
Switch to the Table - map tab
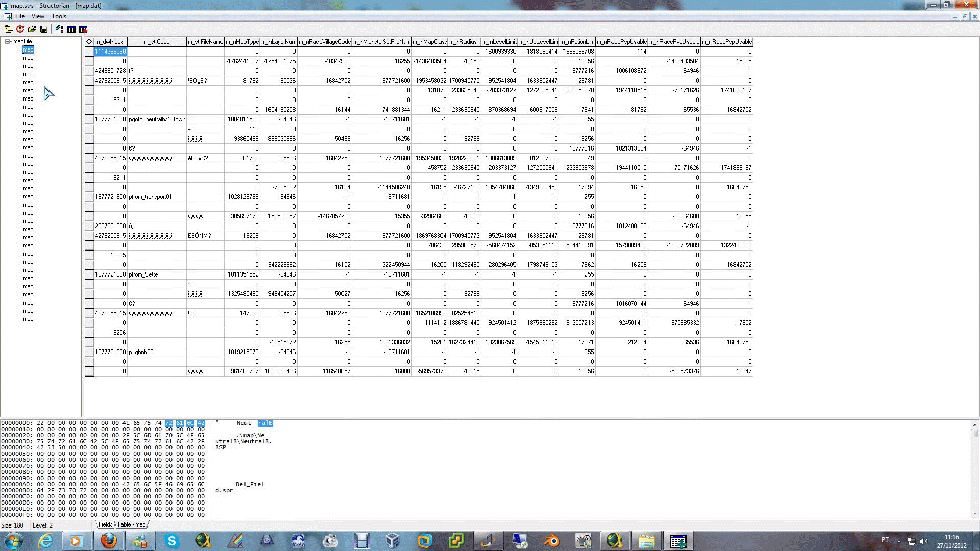(132, 524)
